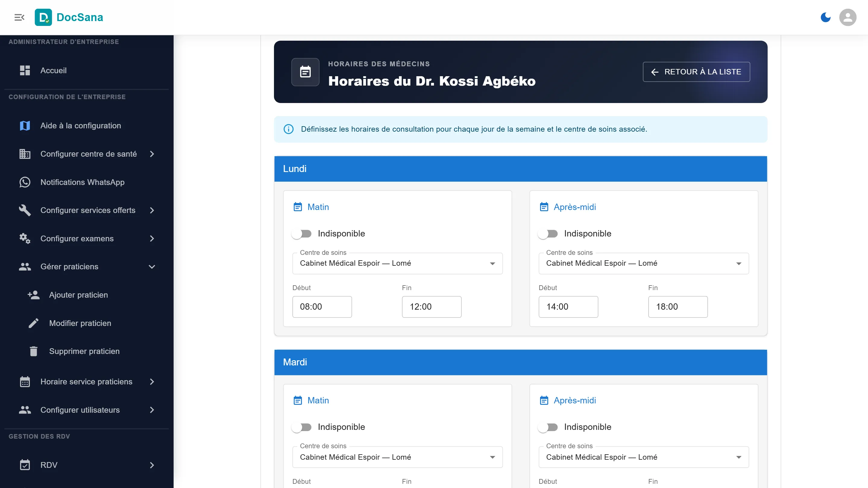Toggle Lundi Après-midi Indisponible switch
This screenshot has width=868, height=488.
coord(548,234)
